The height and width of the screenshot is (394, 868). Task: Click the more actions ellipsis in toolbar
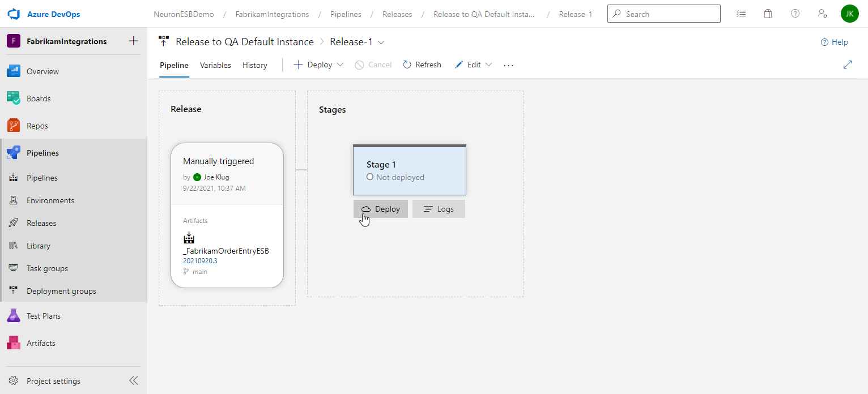tap(508, 65)
